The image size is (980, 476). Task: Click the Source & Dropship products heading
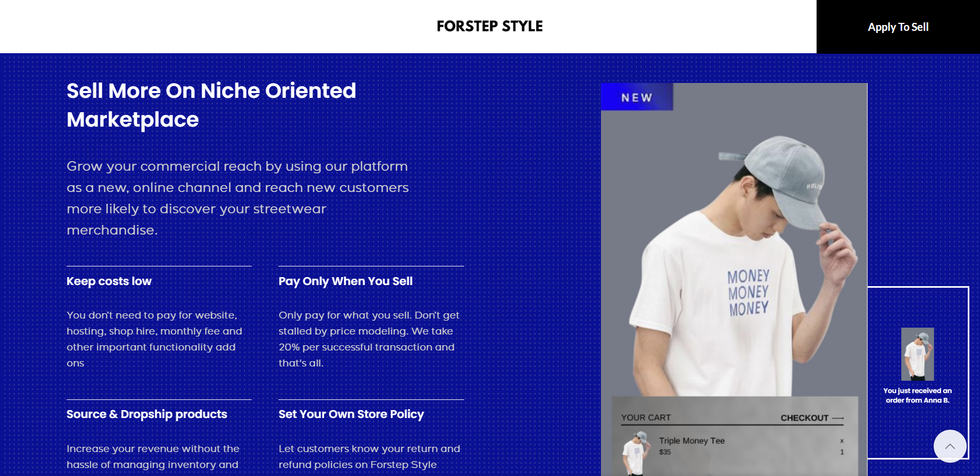(x=147, y=414)
